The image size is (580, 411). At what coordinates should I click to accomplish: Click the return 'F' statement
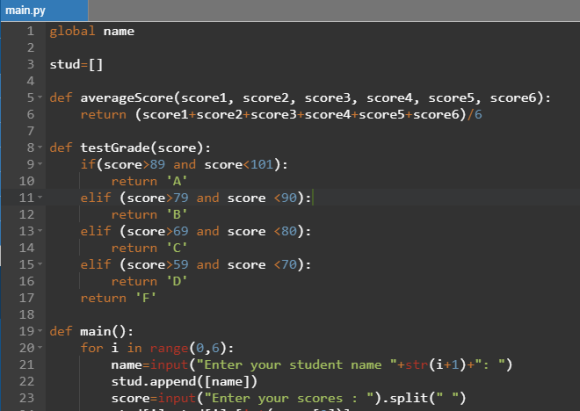pyautogui.click(x=119, y=298)
